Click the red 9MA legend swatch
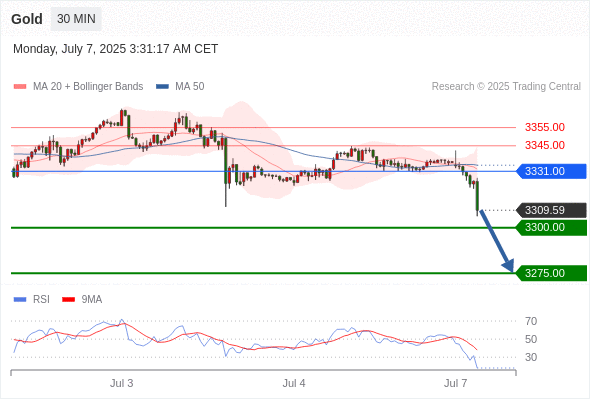This screenshot has height=400, width=590. point(68,300)
